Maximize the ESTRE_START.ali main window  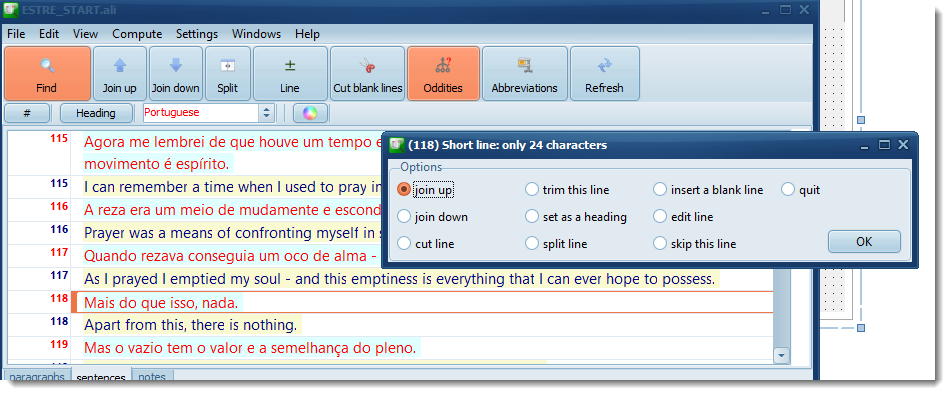click(785, 10)
